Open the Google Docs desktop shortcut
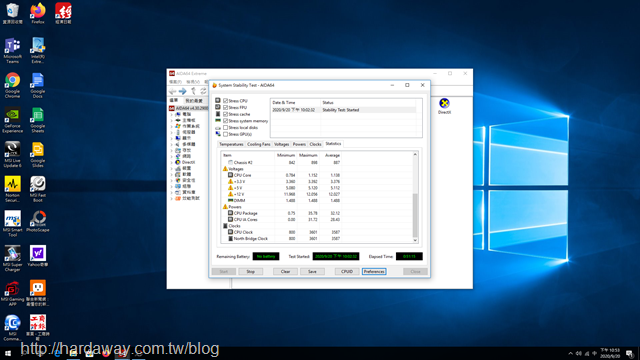This screenshot has height=360, width=640. (x=38, y=85)
